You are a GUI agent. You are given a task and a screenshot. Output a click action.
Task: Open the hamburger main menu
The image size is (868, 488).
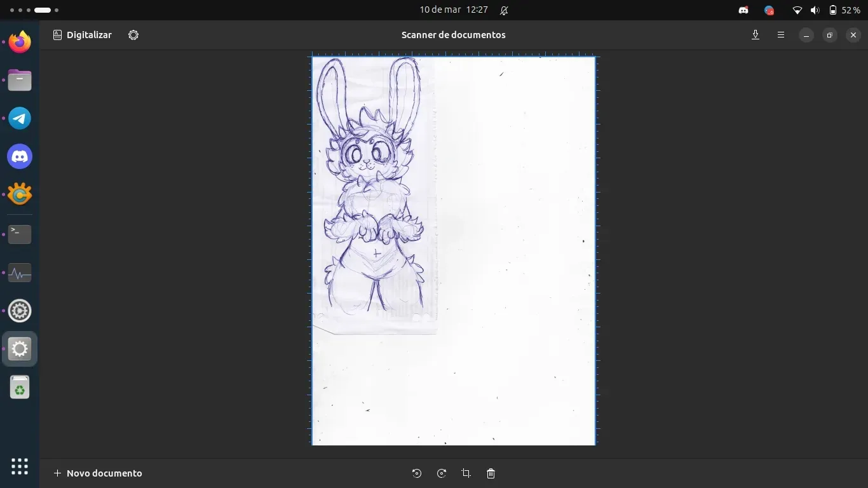tap(781, 35)
